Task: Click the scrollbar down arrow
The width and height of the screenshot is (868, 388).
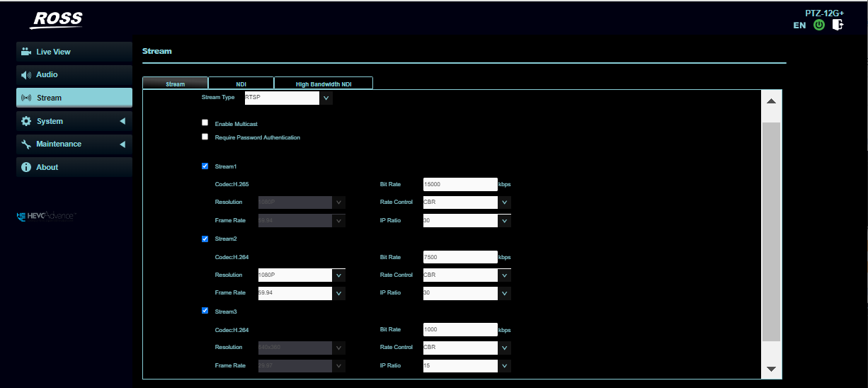Action: [771, 369]
